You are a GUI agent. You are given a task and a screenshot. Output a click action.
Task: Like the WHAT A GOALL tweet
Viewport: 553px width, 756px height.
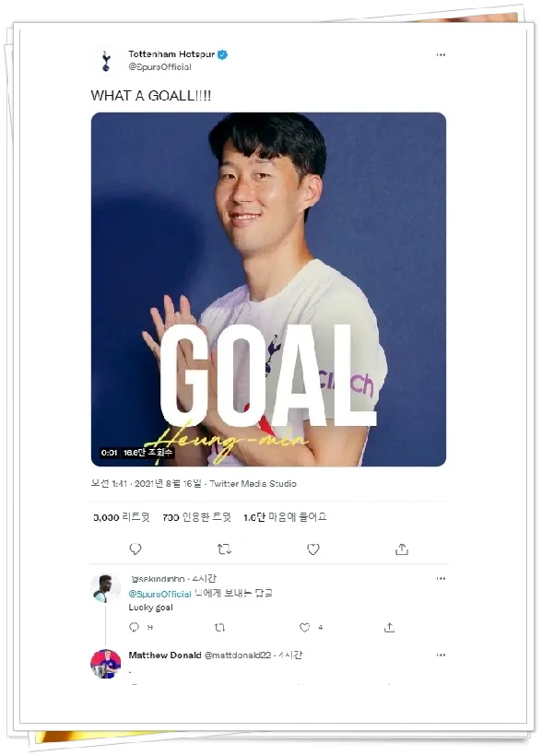(x=313, y=549)
